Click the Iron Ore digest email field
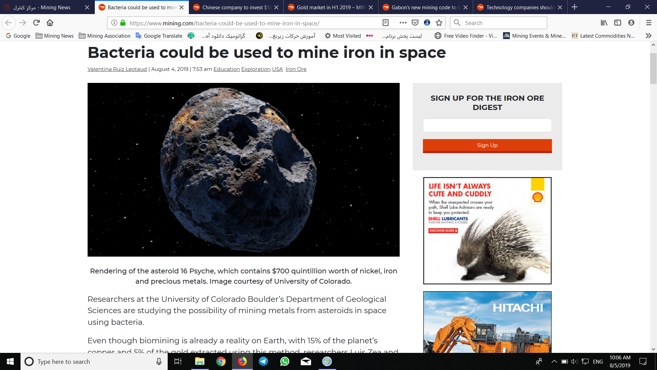The height and width of the screenshot is (370, 657). [x=487, y=125]
